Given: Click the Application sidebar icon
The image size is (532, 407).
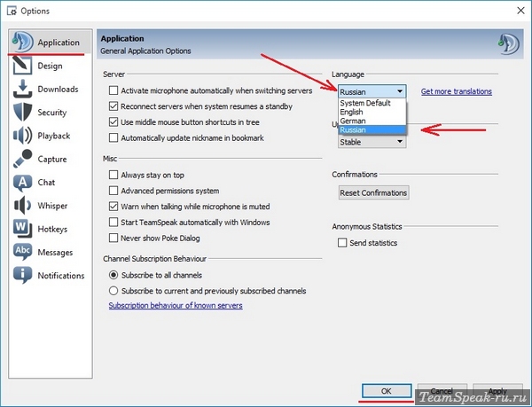Looking at the screenshot, I should coord(22,42).
